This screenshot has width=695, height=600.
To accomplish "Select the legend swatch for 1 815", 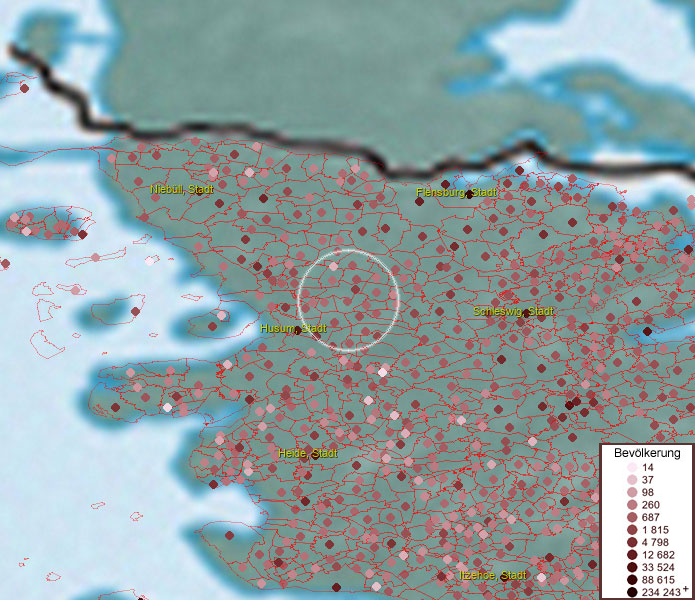I will 632,530.
